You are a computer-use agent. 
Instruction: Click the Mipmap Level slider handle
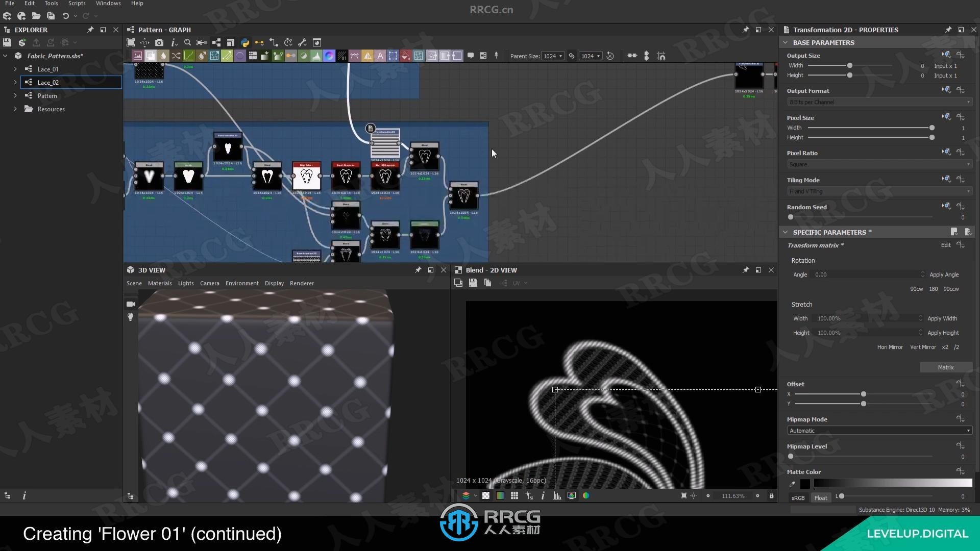pyautogui.click(x=791, y=456)
